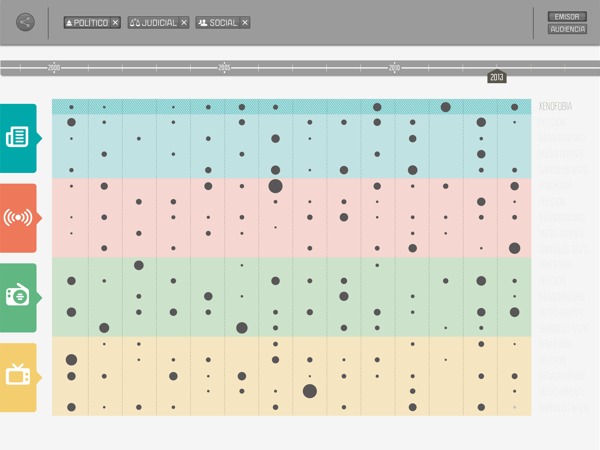Image resolution: width=600 pixels, height=450 pixels.
Task: Select the orange online broadcast signal icon
Action: pyautogui.click(x=17, y=218)
